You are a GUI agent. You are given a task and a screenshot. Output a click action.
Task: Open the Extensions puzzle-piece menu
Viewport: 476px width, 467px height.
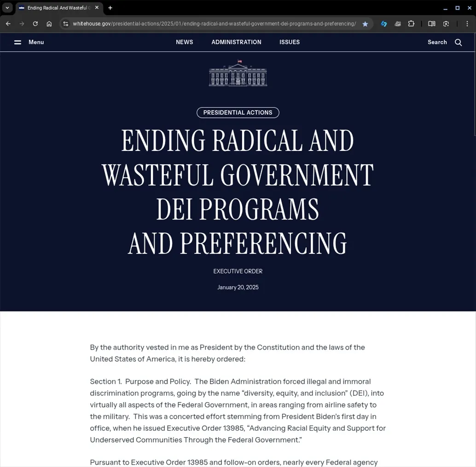[411, 23]
